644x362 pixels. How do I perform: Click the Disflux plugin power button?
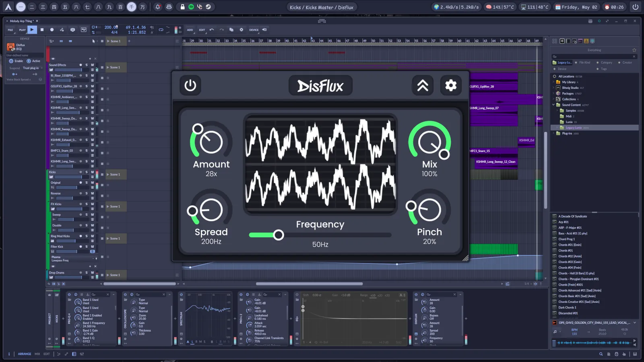(190, 85)
